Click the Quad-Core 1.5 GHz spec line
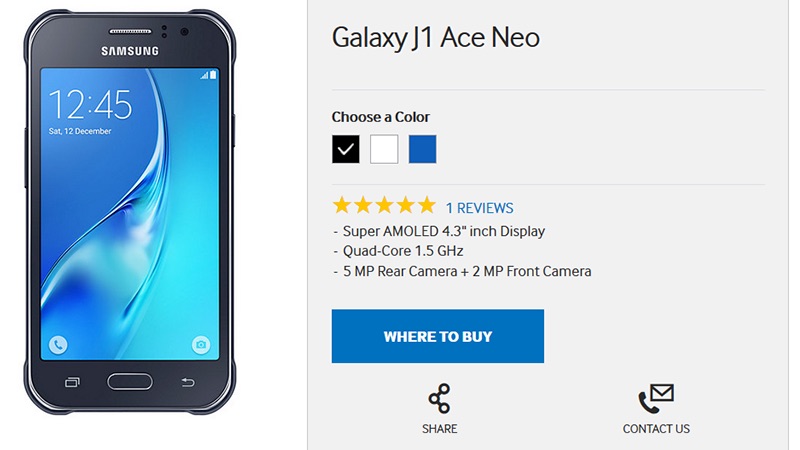Image resolution: width=800 pixels, height=450 pixels. pos(398,251)
